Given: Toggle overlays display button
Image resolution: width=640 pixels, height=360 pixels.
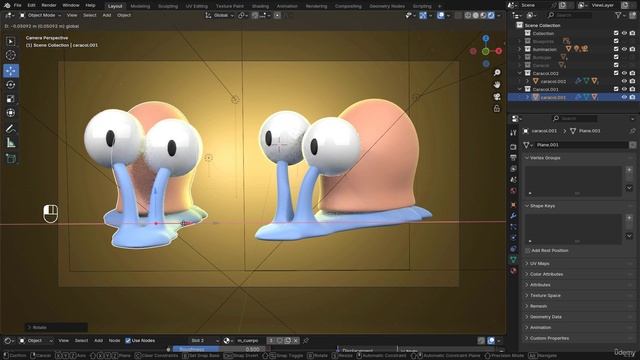Looking at the screenshot, I should point(441,16).
